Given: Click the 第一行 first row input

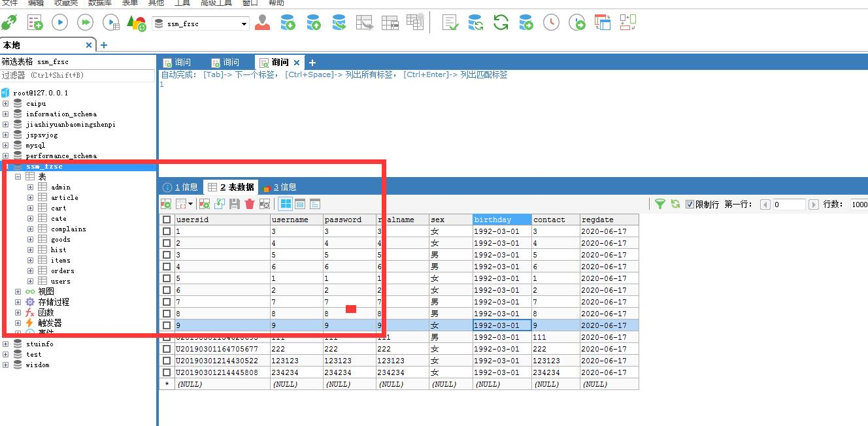Looking at the screenshot, I should coord(789,205).
